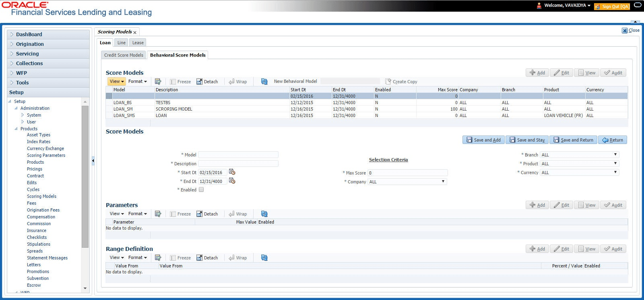Click Edit in Parameters section
The image size is (644, 300).
tap(561, 205)
